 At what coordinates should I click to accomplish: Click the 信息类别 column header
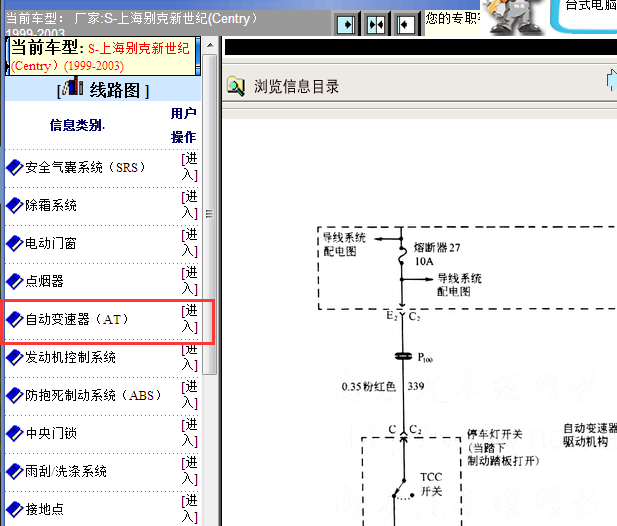coord(77,126)
